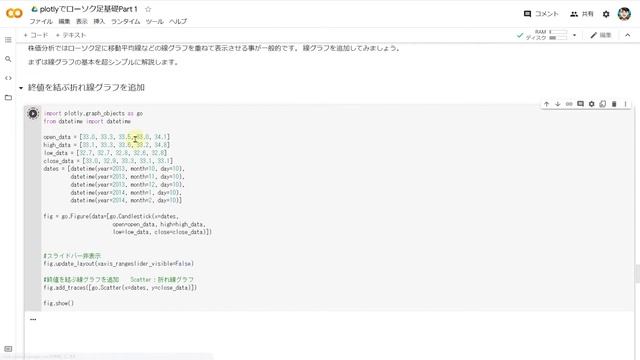
Task: Click the fig = go.Figure line
Action: (111, 216)
